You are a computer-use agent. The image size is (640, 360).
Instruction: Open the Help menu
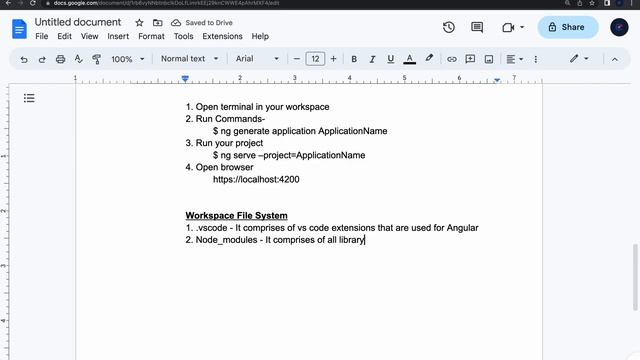click(260, 36)
